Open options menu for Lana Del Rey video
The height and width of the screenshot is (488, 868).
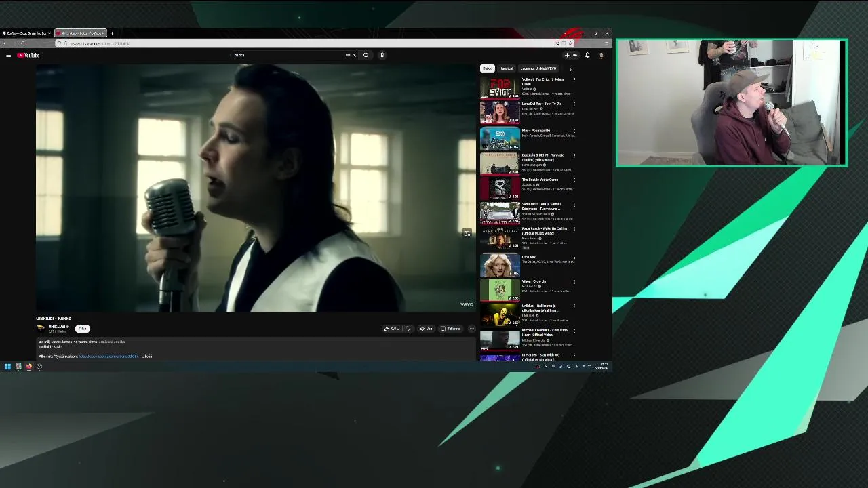574,104
